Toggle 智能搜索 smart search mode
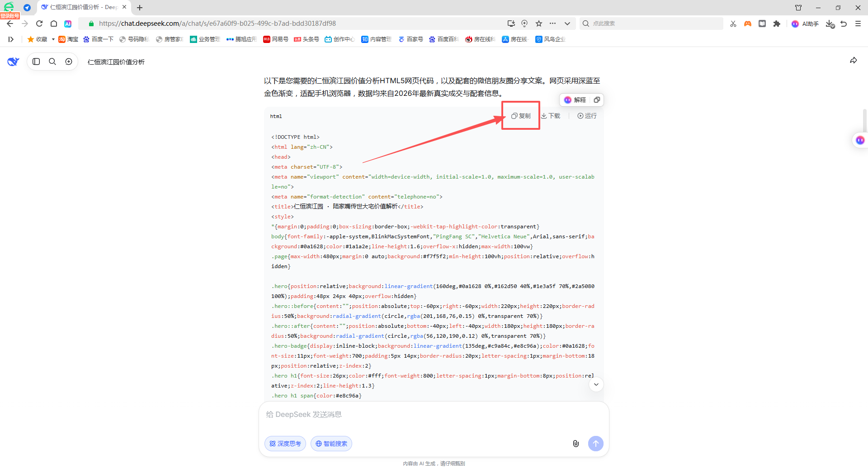 click(331, 444)
